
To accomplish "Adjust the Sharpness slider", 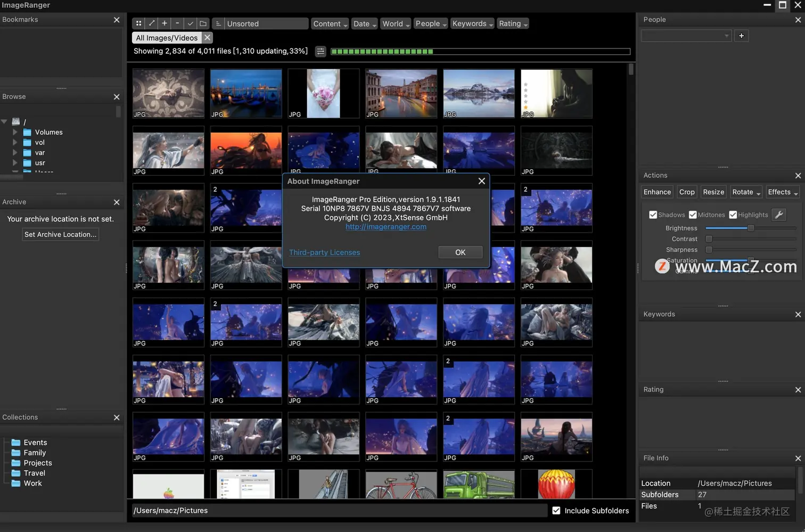I will point(751,250).
